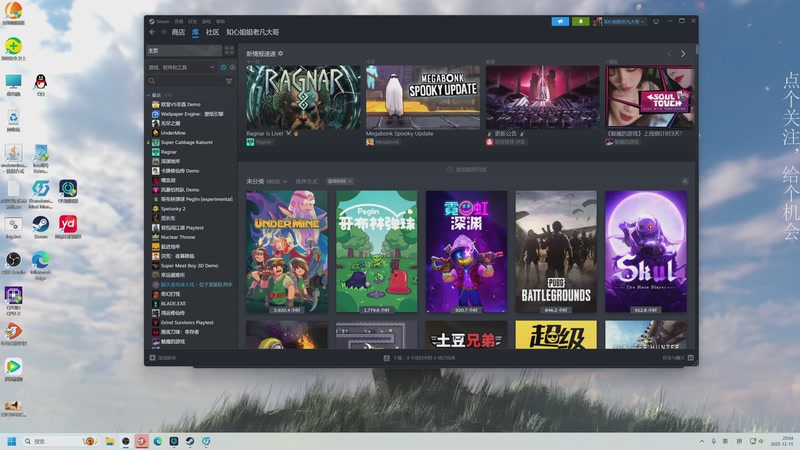Open the sort-by playtime dropdown
Screen dimensions: 800x450
(340, 182)
